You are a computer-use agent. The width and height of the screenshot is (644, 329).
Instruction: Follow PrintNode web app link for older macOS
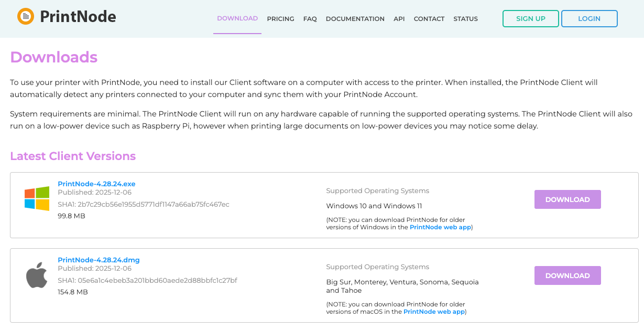pyautogui.click(x=434, y=311)
